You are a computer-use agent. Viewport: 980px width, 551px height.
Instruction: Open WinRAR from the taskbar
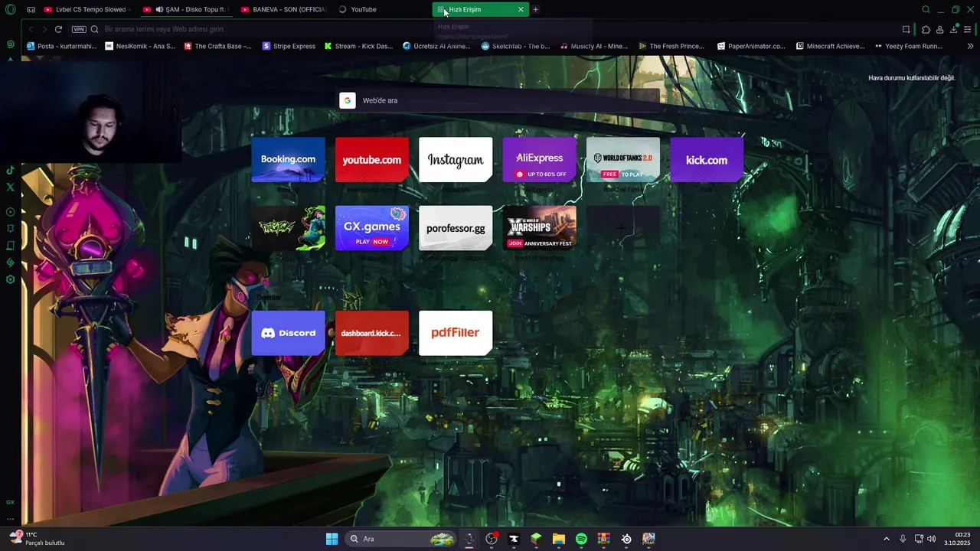click(x=604, y=539)
